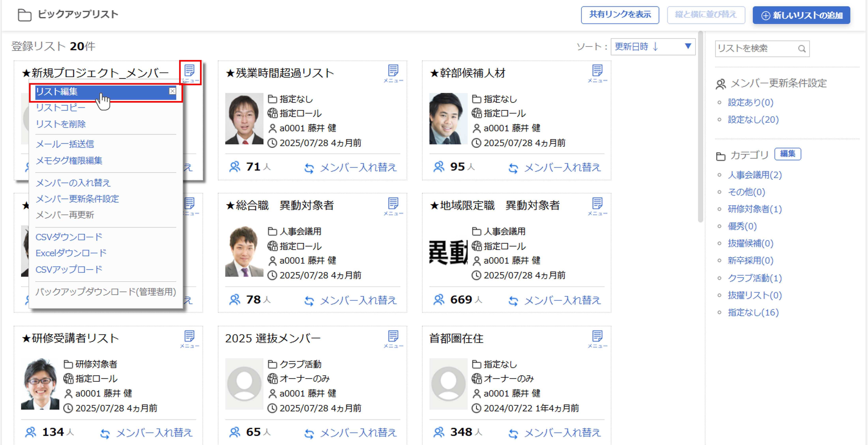Open the 更新日時 sort dropdown
This screenshot has height=445, width=868.
coord(688,47)
